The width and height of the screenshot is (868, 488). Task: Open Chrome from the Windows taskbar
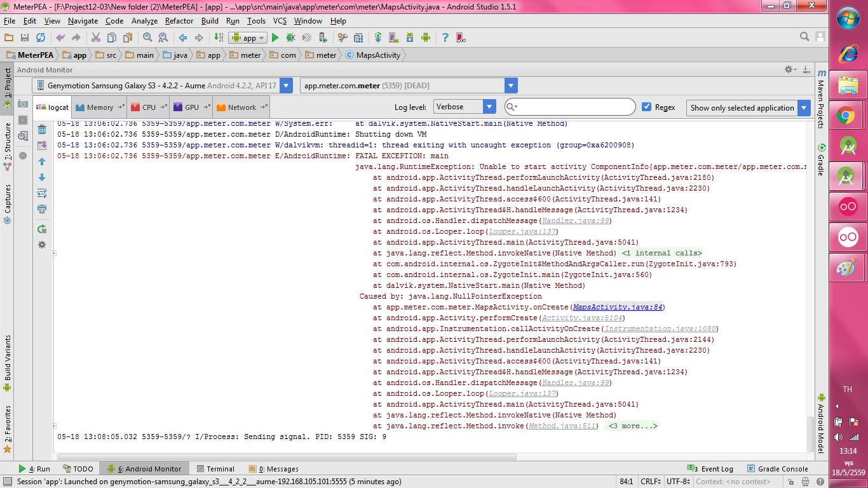tap(845, 116)
